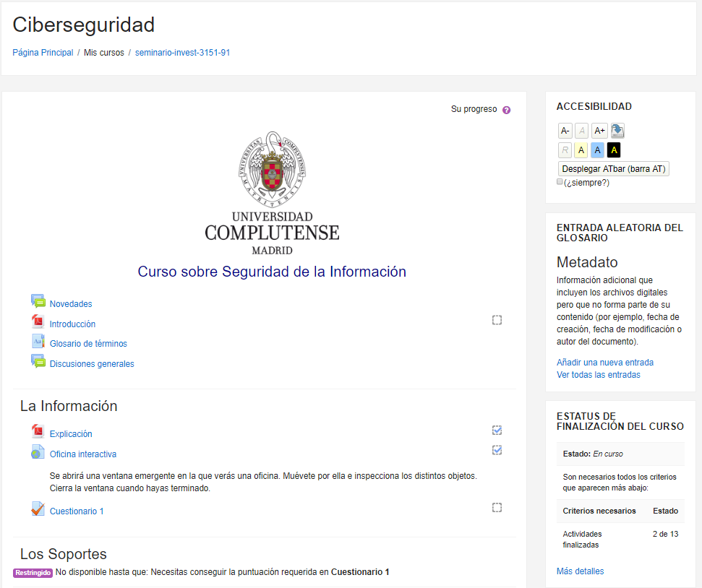
Task: Open Discusiones generales forum link
Action: click(92, 364)
